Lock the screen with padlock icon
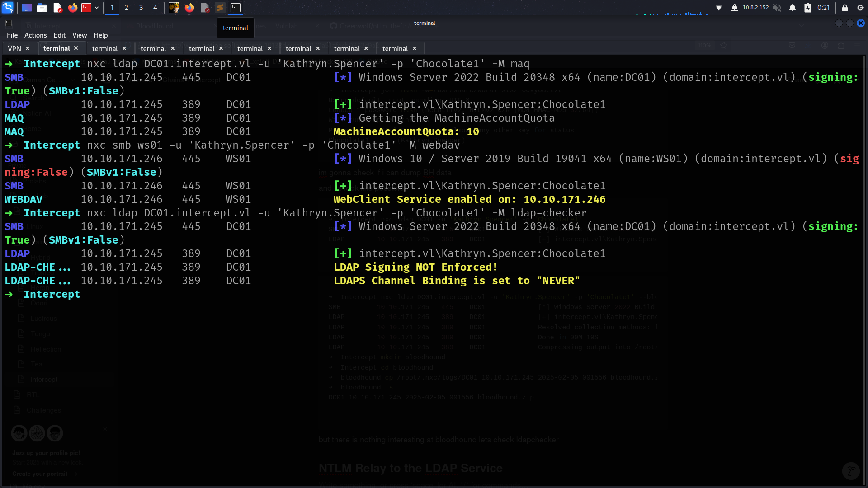Viewport: 868px width, 488px height. (845, 8)
